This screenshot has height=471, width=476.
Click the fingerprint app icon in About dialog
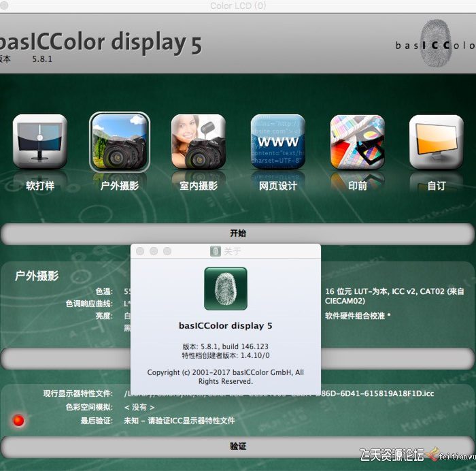tap(226, 289)
